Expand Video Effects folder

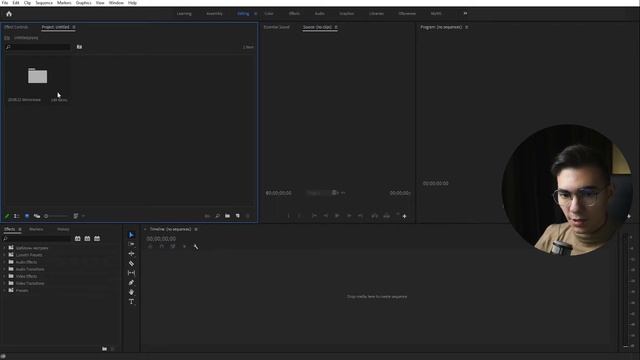point(4,276)
